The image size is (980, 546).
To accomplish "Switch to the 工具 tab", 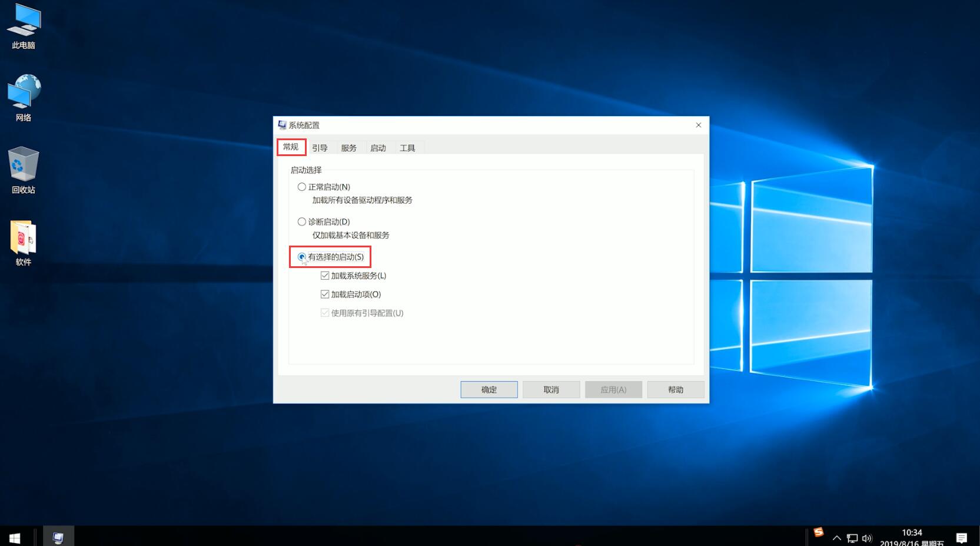I will 407,148.
